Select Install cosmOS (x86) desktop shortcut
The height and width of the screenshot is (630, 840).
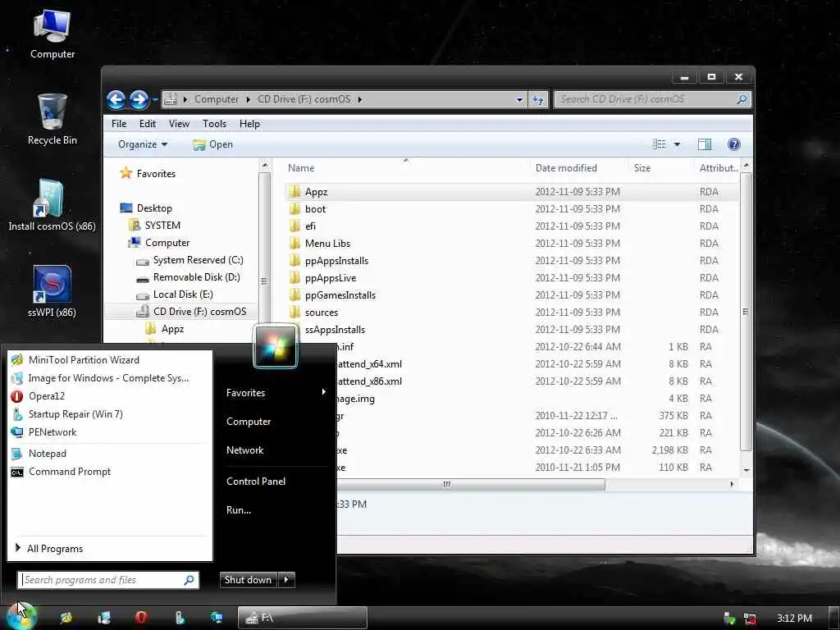[52, 204]
